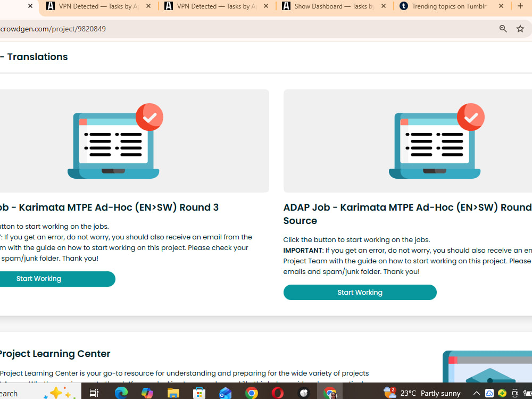Screen dimensions: 532x399
Task: Open a new browser tab with plus button
Action: pyautogui.click(x=520, y=6)
